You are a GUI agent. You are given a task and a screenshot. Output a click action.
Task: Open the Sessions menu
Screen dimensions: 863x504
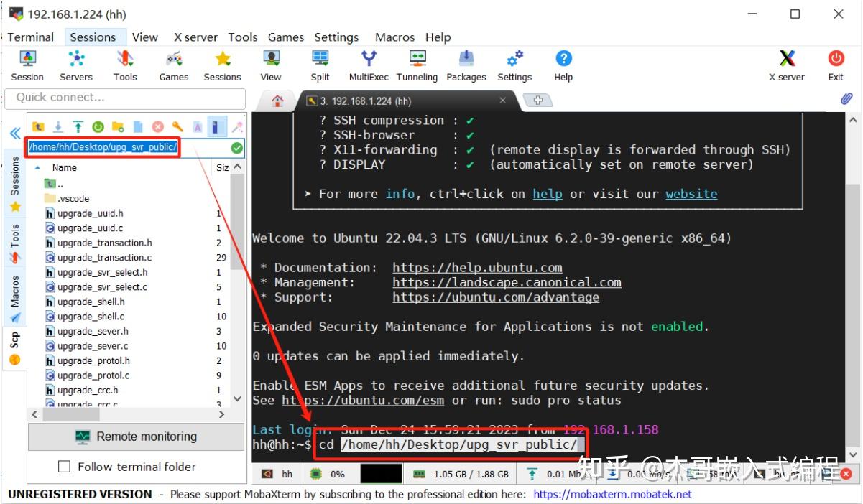95,37
